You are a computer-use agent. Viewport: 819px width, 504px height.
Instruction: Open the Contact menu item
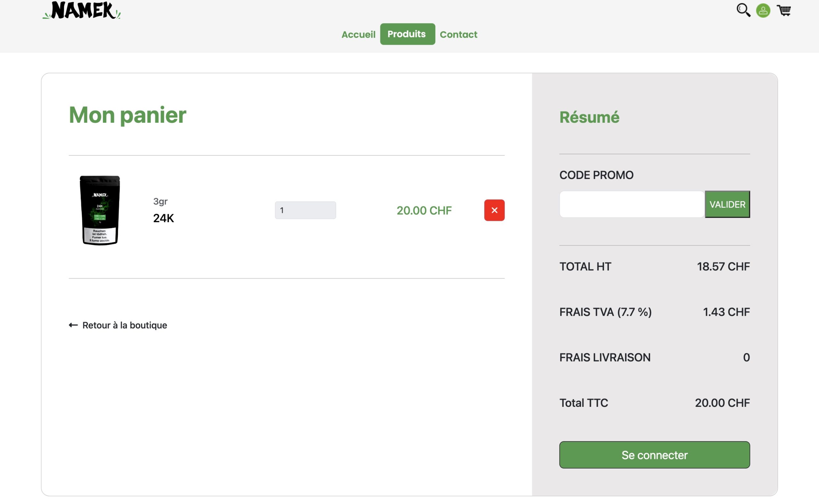tap(458, 34)
